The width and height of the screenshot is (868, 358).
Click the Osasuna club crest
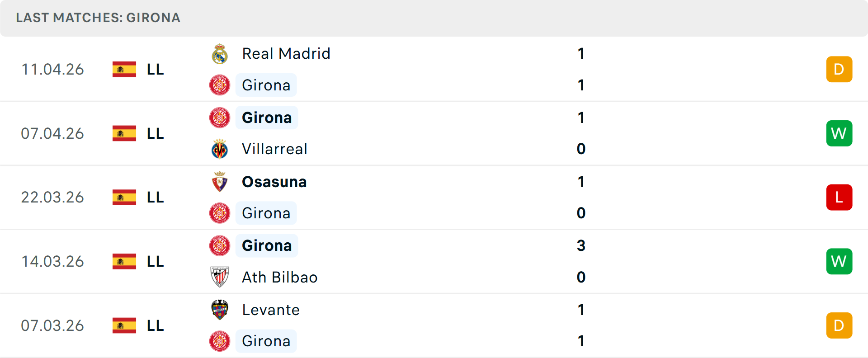[x=220, y=182]
